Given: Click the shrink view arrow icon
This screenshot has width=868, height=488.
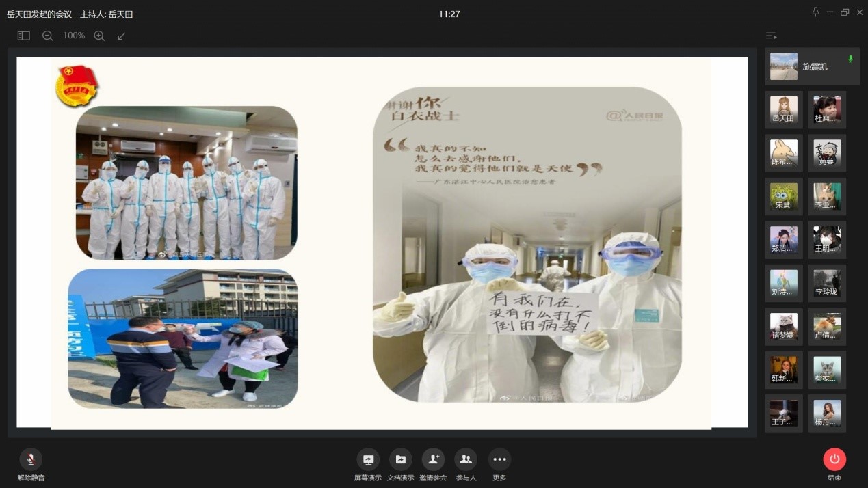Looking at the screenshot, I should tap(122, 36).
